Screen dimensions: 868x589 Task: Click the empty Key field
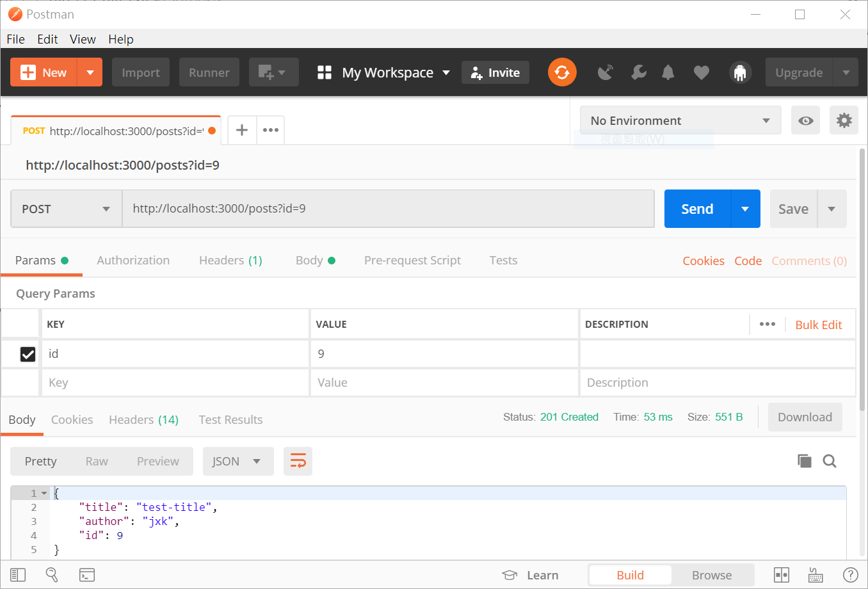click(x=175, y=382)
